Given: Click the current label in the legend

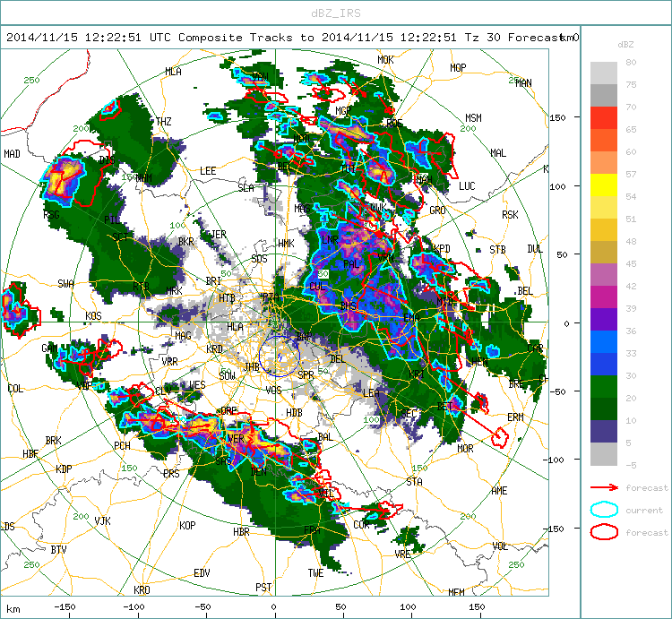Looking at the screenshot, I should click(x=644, y=511).
